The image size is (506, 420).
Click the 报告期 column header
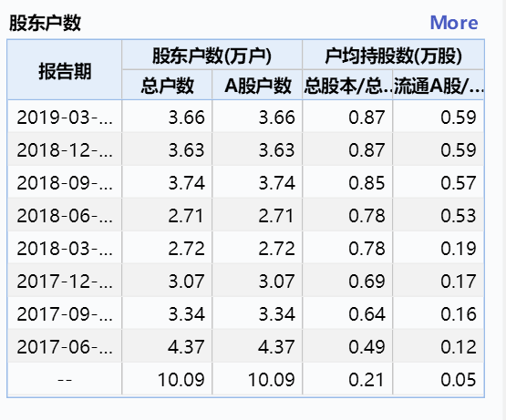[x=65, y=70]
